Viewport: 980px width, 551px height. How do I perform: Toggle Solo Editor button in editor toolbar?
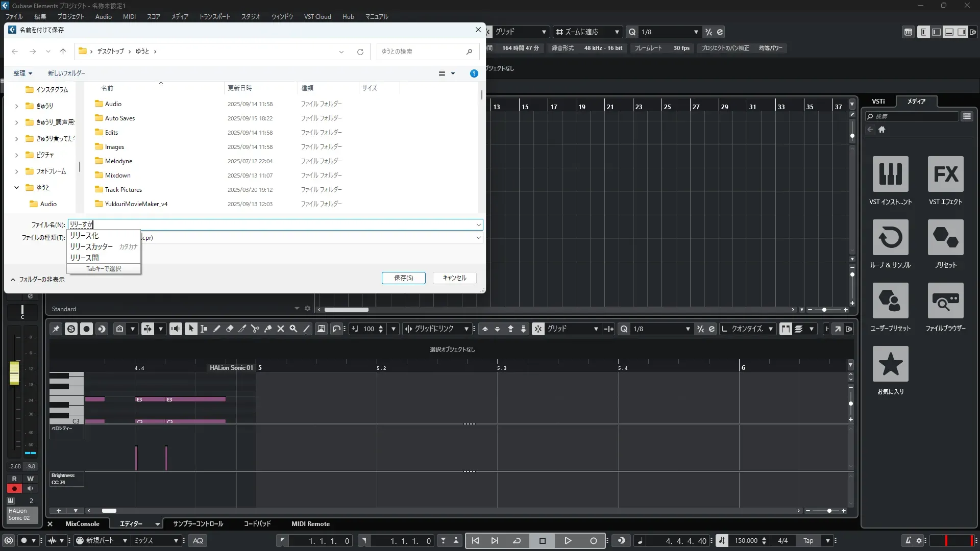[71, 329]
